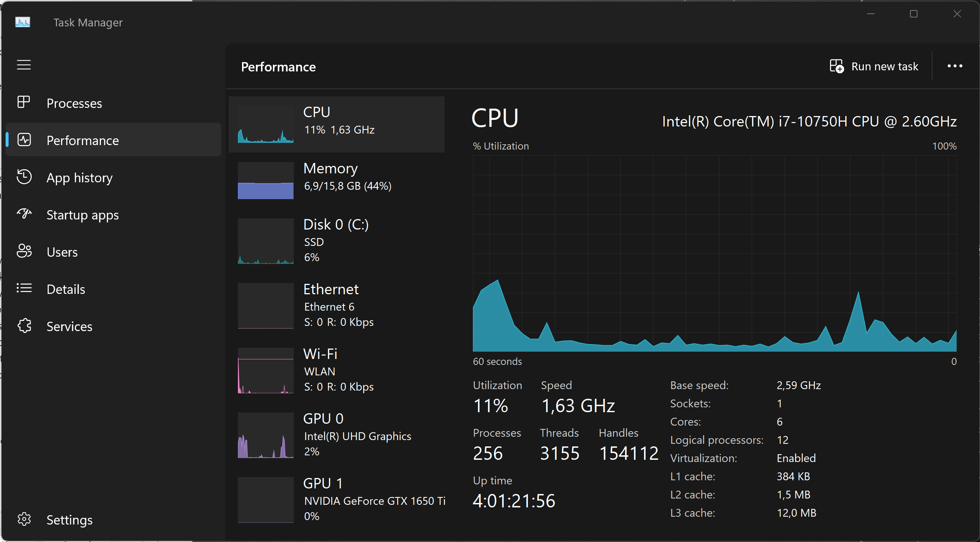Select the Performance tab icon
980x542 pixels.
tap(24, 140)
